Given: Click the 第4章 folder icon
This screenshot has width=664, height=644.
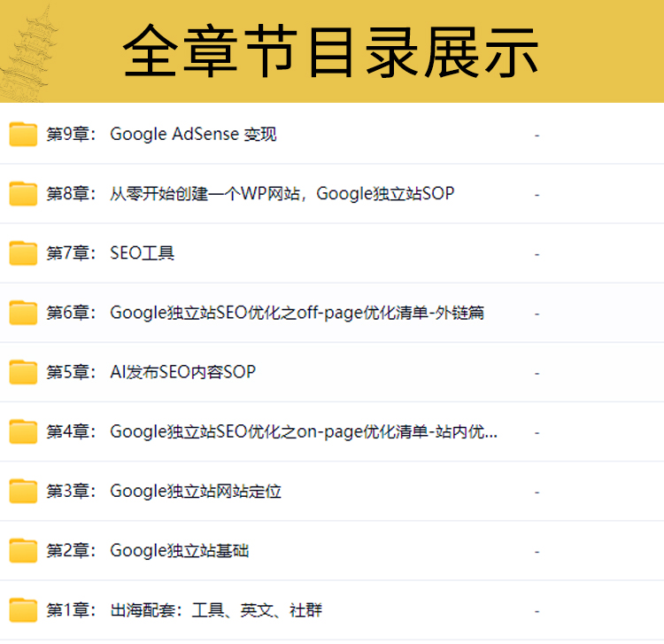Looking at the screenshot, I should (23, 432).
